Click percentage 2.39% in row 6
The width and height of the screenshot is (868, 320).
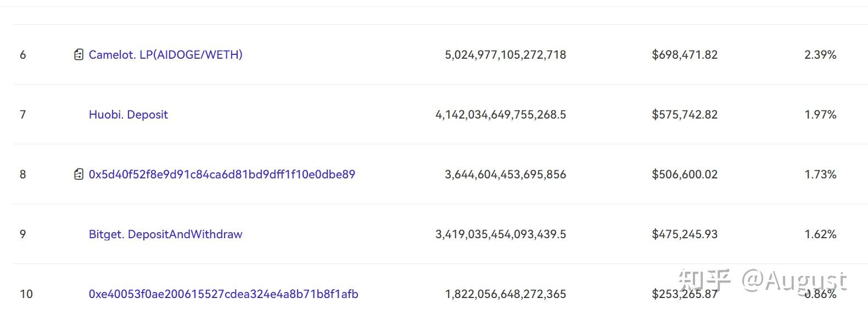point(820,54)
